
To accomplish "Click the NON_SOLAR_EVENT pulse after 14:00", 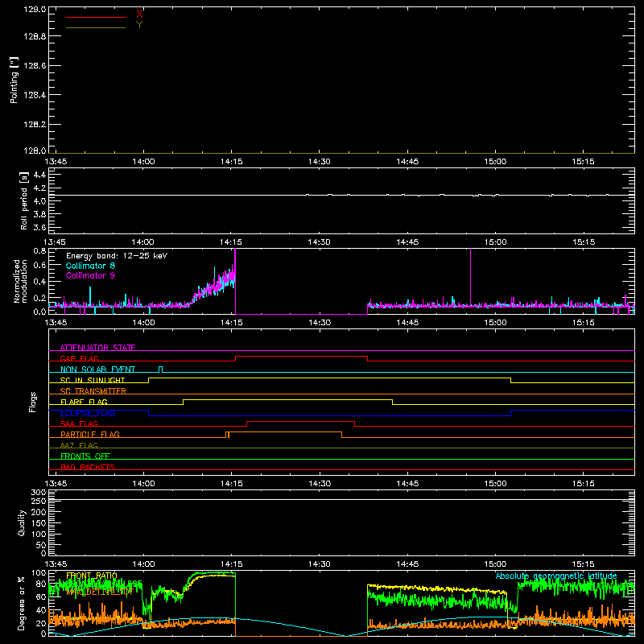I will point(160,369).
